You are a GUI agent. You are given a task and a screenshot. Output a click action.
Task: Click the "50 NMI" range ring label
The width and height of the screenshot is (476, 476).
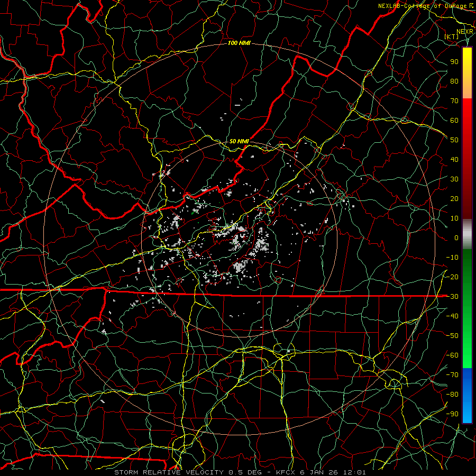pyautogui.click(x=239, y=141)
